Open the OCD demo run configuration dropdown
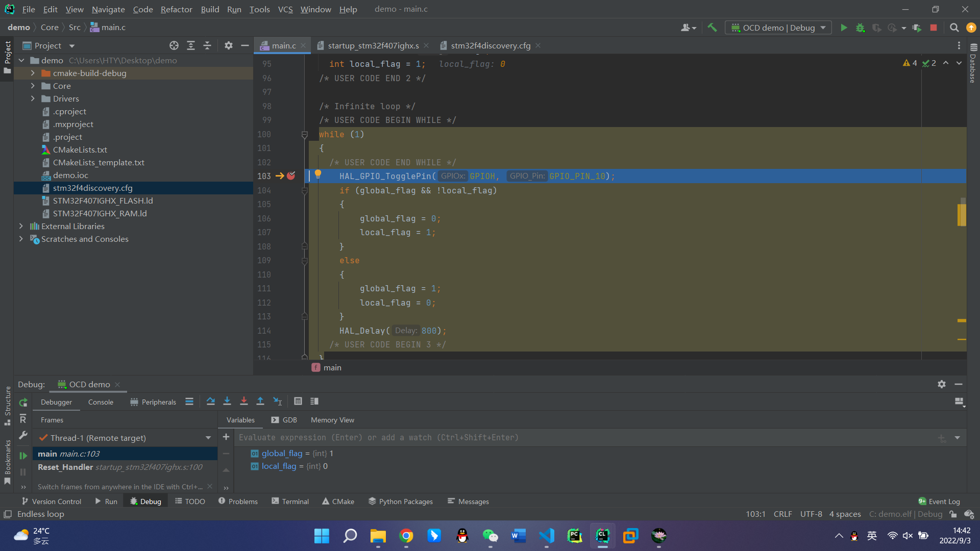 pyautogui.click(x=778, y=28)
